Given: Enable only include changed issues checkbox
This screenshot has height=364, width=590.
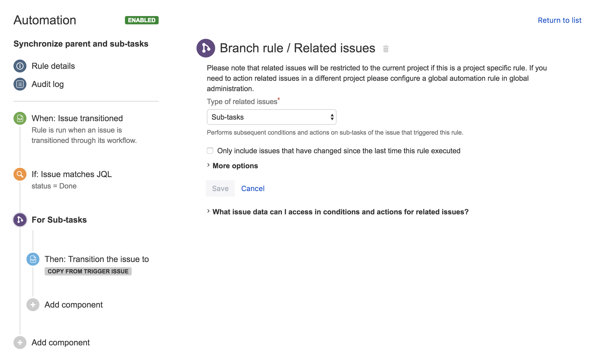Looking at the screenshot, I should [210, 151].
